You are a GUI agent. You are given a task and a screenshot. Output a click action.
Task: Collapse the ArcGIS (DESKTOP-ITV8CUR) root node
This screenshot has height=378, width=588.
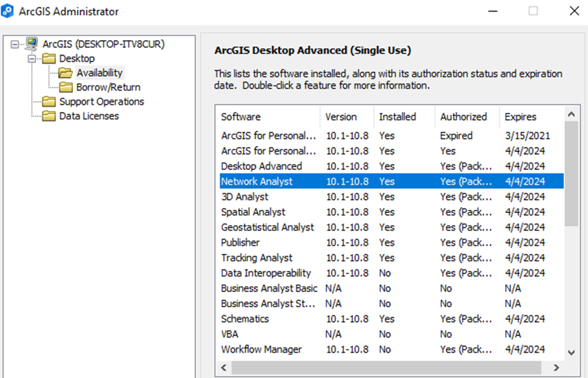click(x=14, y=45)
